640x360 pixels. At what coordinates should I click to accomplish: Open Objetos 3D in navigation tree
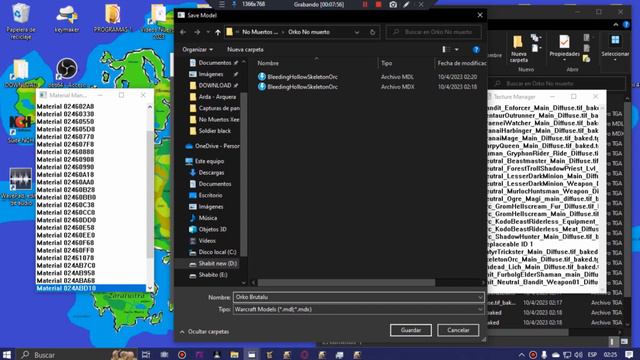(x=208, y=229)
